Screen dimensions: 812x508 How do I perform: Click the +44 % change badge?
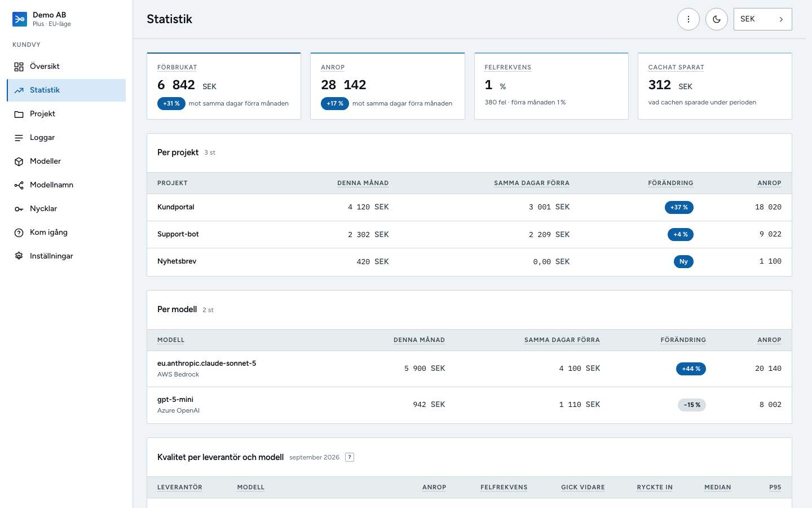coord(691,369)
